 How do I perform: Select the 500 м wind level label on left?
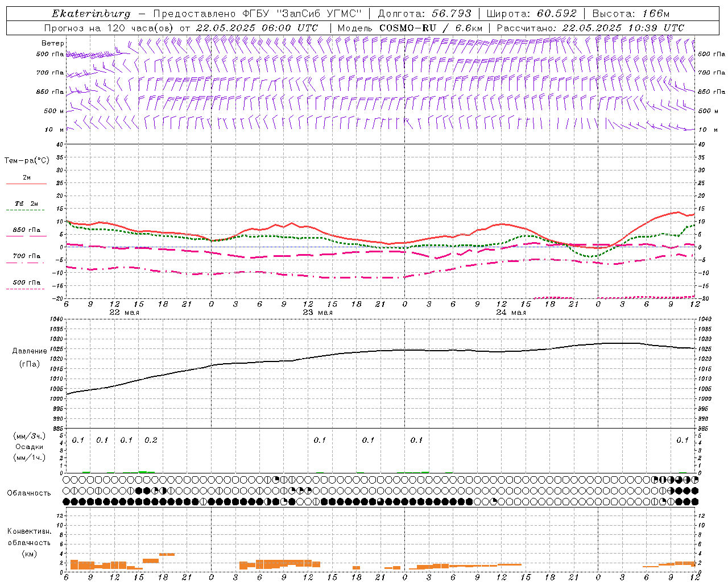pyautogui.click(x=54, y=111)
